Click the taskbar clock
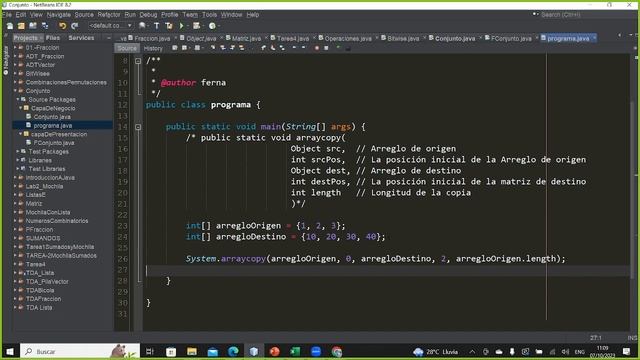The height and width of the screenshot is (360, 640). (602, 351)
